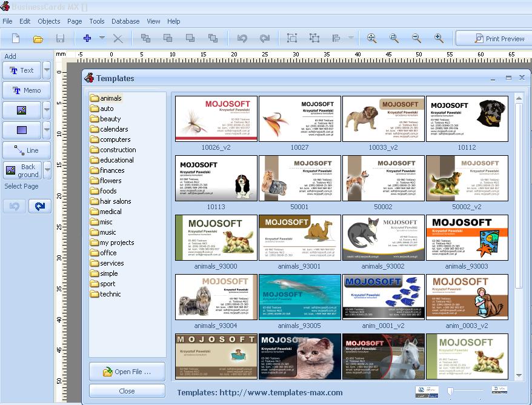Viewport: 532px width, 405px height.
Task: Open the File menu
Action: tap(7, 21)
